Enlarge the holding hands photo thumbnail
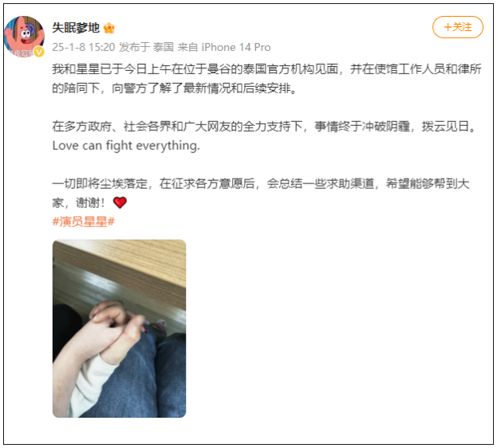Image resolution: width=497 pixels, height=448 pixels. pos(119,328)
